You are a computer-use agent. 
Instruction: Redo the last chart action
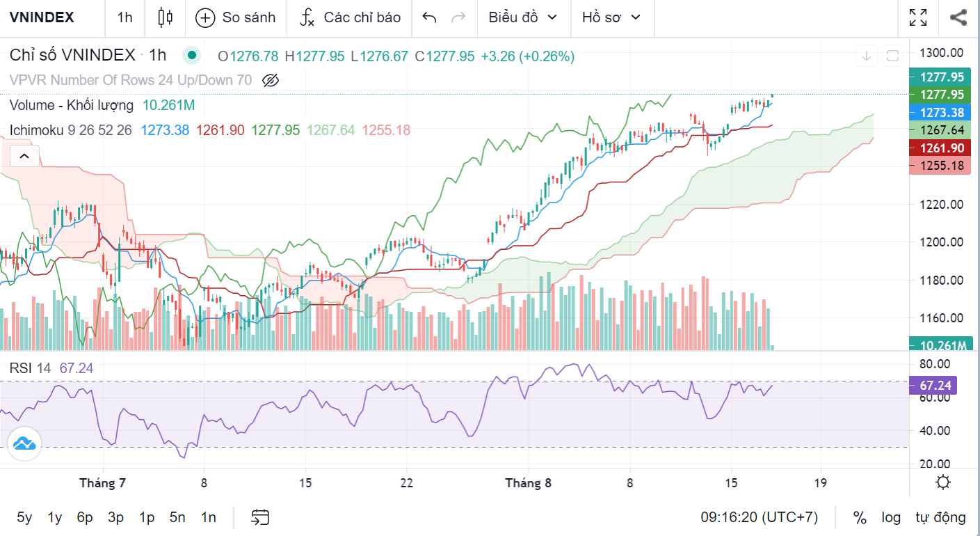pyautogui.click(x=458, y=18)
